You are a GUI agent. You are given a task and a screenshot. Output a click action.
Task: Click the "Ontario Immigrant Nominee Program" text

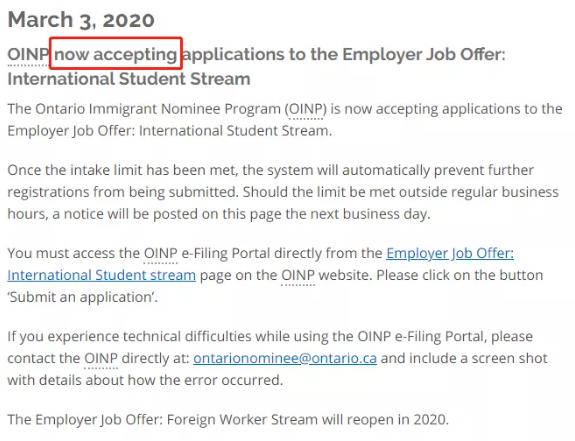click(x=157, y=109)
